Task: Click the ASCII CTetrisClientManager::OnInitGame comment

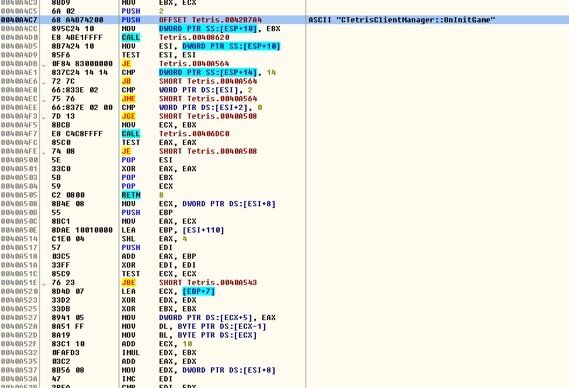Action: click(x=402, y=20)
